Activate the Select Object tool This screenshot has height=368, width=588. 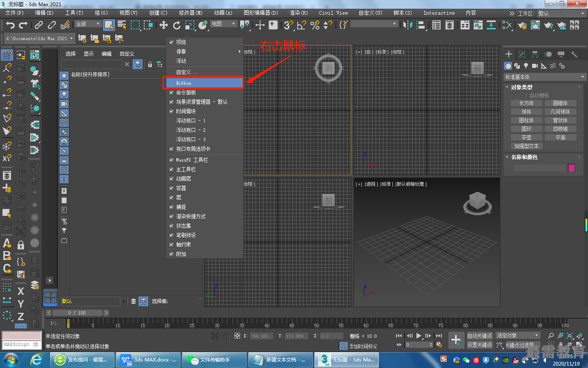pos(109,25)
